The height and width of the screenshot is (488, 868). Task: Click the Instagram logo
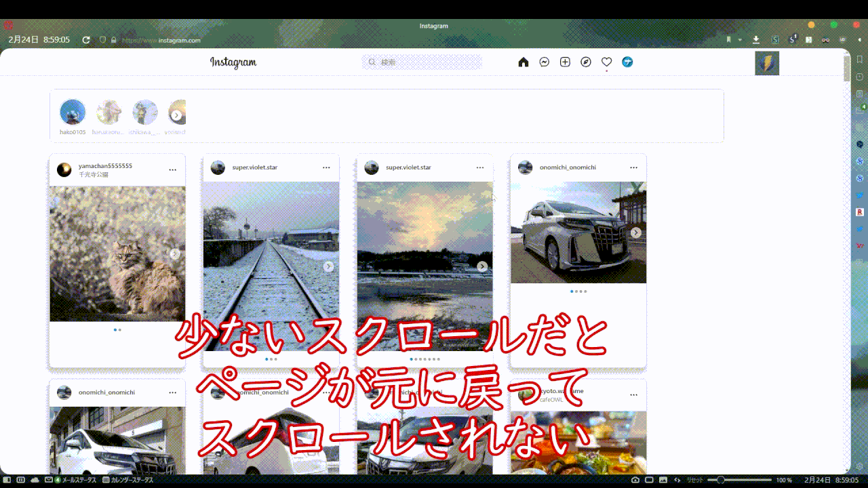(233, 62)
